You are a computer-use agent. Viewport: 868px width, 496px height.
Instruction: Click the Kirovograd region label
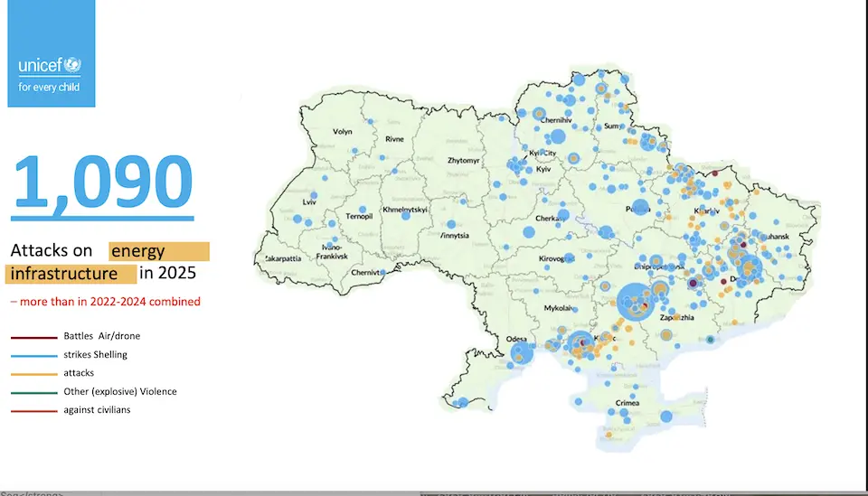click(x=556, y=258)
